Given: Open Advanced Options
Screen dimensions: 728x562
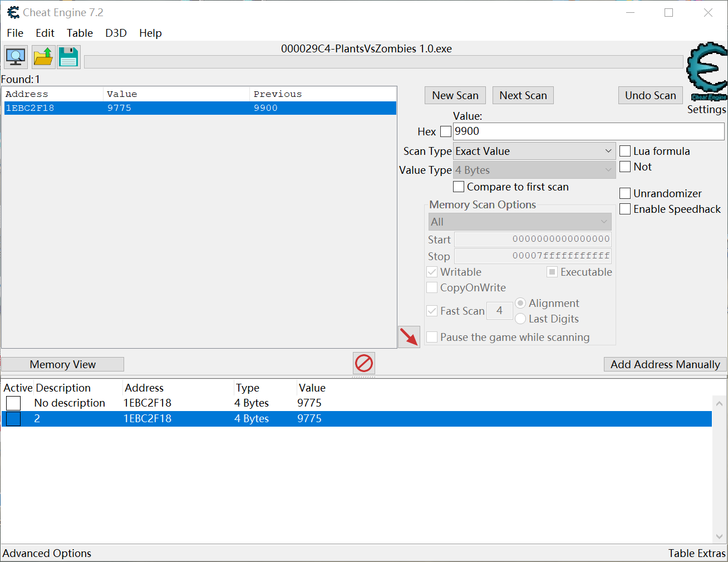Looking at the screenshot, I should pos(47,553).
